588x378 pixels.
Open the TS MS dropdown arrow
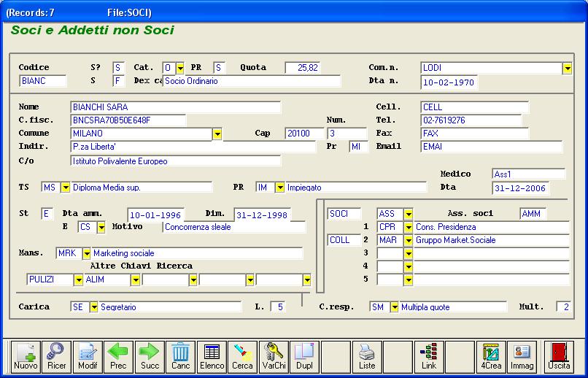coord(66,187)
